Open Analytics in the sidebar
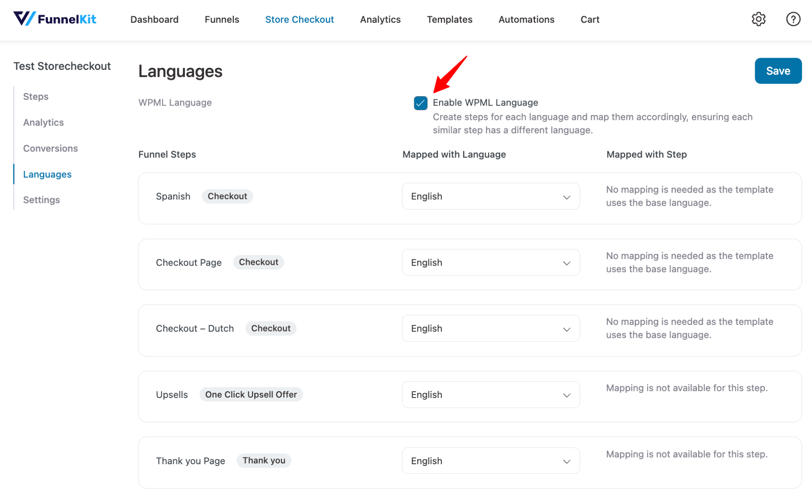The image size is (812, 504). (x=43, y=123)
